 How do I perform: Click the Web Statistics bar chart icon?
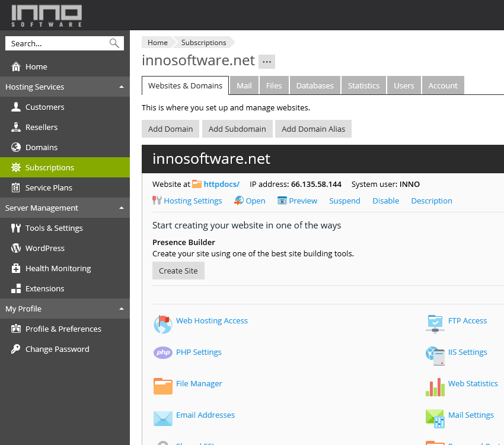pos(435,387)
